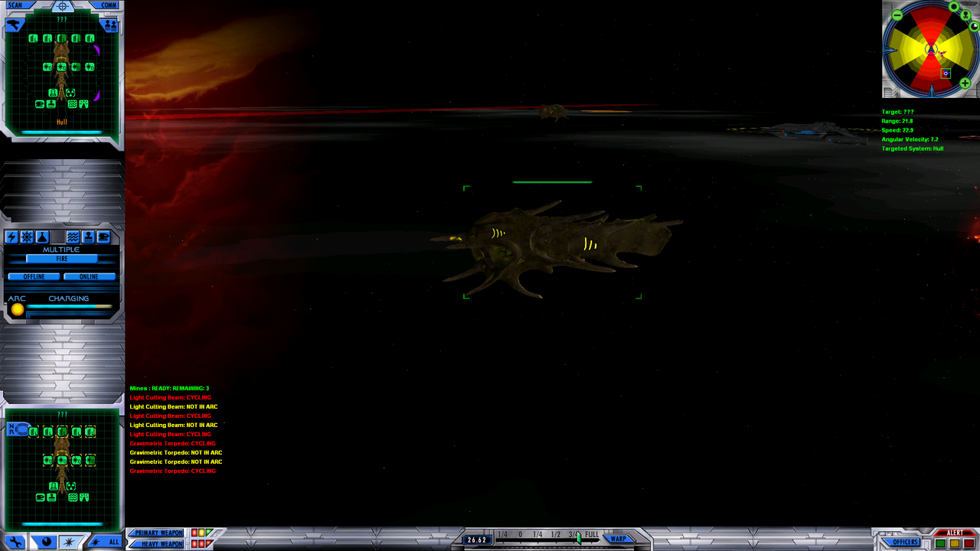Click the 26.62 speed readout
Screen dimensions: 980x551
477,540
